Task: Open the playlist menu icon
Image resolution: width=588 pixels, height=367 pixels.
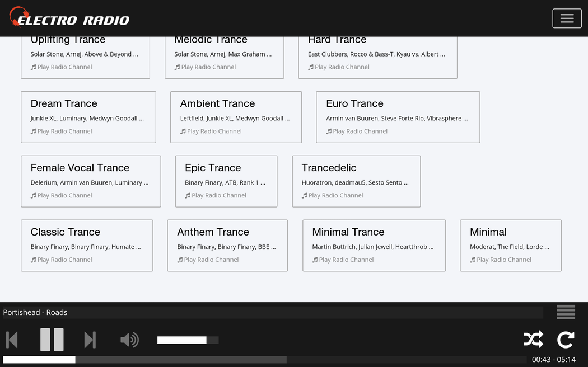Action: click(x=566, y=312)
